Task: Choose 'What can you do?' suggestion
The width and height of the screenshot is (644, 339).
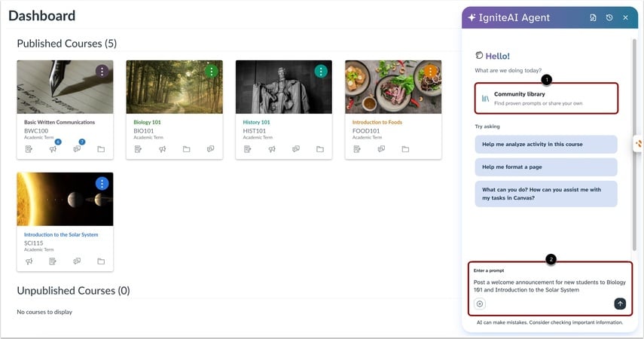Action: point(546,194)
